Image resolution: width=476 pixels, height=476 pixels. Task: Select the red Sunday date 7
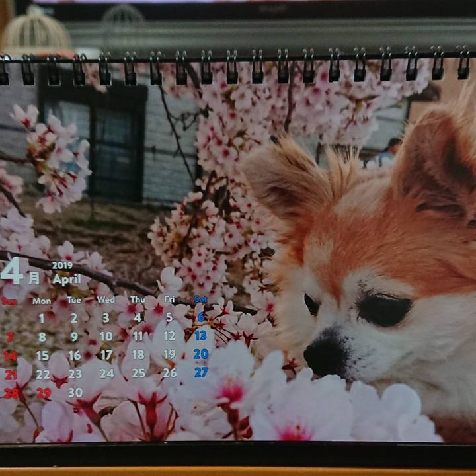tap(10, 337)
